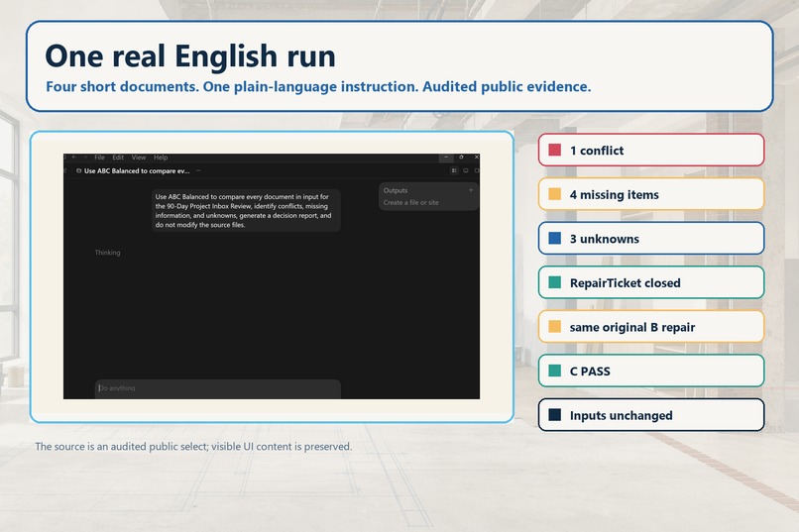
Task: Click the '3 unknowns' card
Action: pyautogui.click(x=651, y=239)
